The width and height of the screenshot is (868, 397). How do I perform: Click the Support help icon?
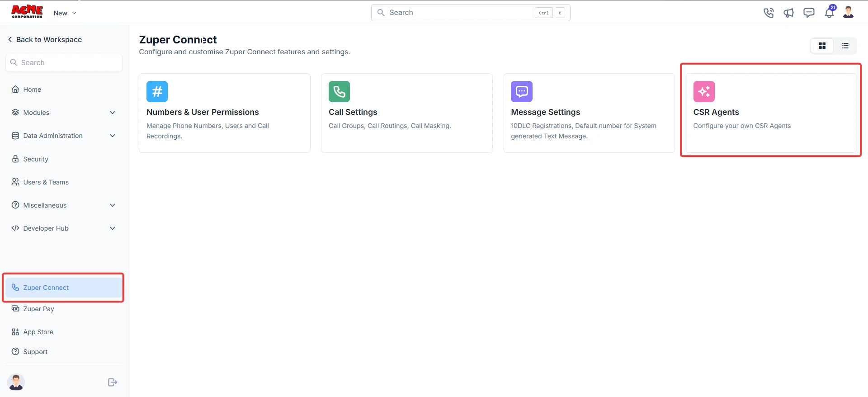point(15,351)
